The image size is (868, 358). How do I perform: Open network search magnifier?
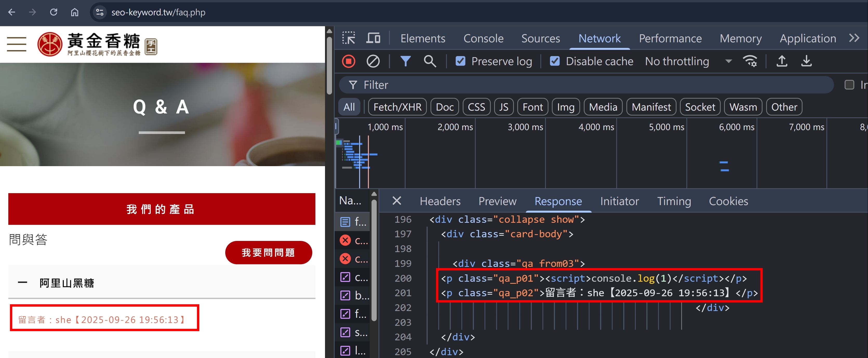430,61
